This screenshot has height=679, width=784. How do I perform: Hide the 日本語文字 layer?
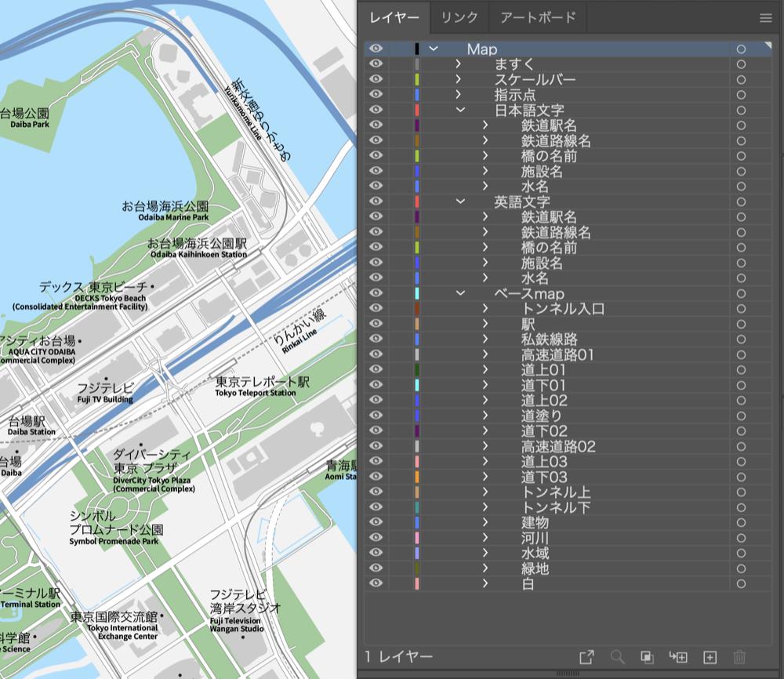(376, 110)
